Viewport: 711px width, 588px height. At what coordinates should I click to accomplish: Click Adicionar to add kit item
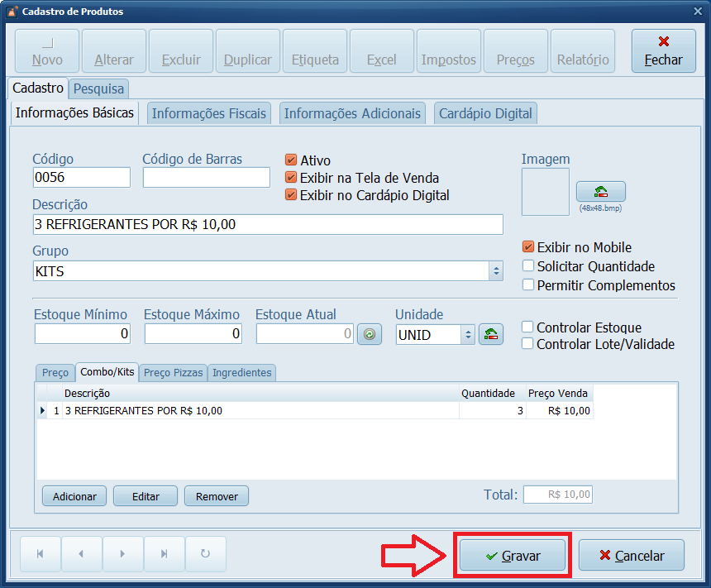[x=74, y=496]
